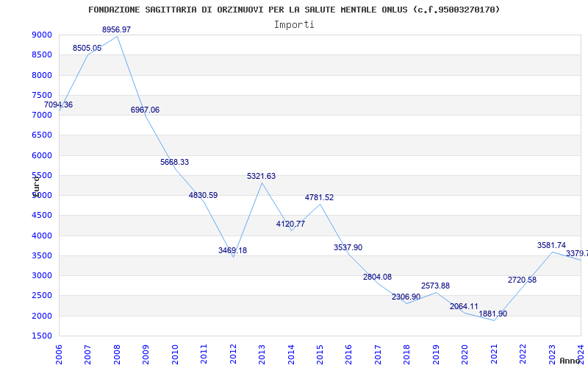Click the 2017 x-axis year label
The height and width of the screenshot is (368, 588).
point(378,354)
